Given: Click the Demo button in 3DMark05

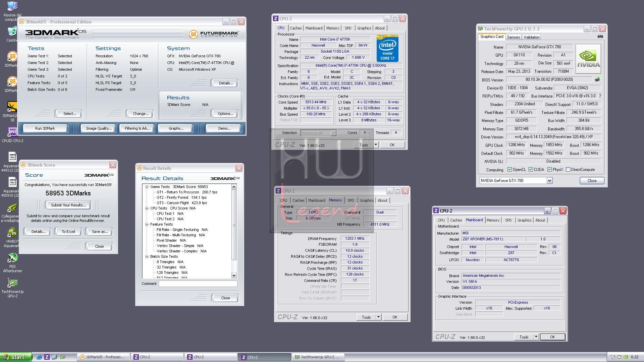Looking at the screenshot, I should [224, 128].
